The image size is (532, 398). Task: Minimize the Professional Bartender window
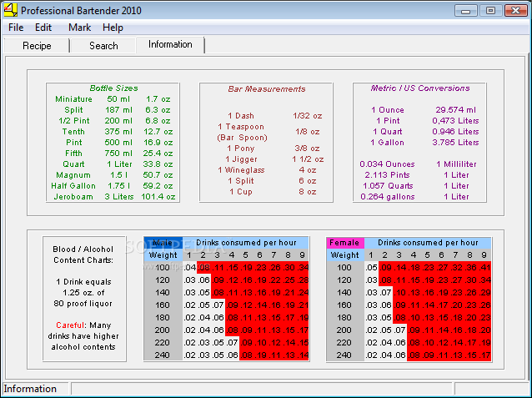(466, 11)
